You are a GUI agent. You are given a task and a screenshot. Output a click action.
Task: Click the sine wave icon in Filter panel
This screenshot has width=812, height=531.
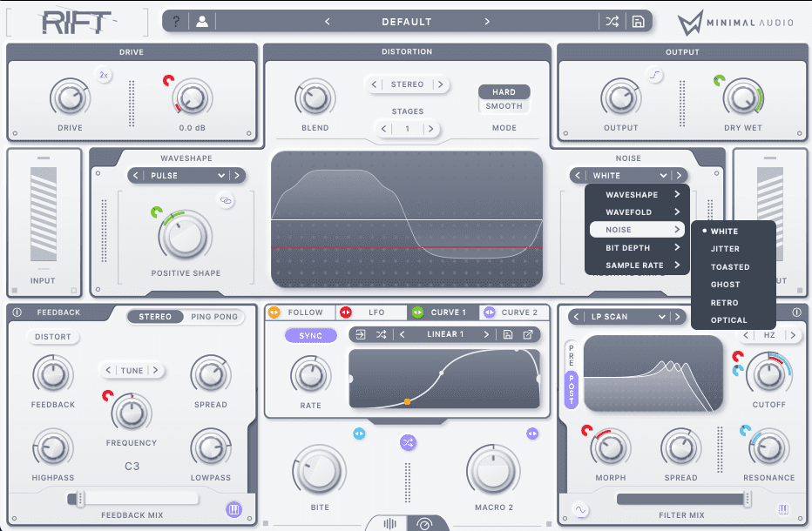[580, 510]
